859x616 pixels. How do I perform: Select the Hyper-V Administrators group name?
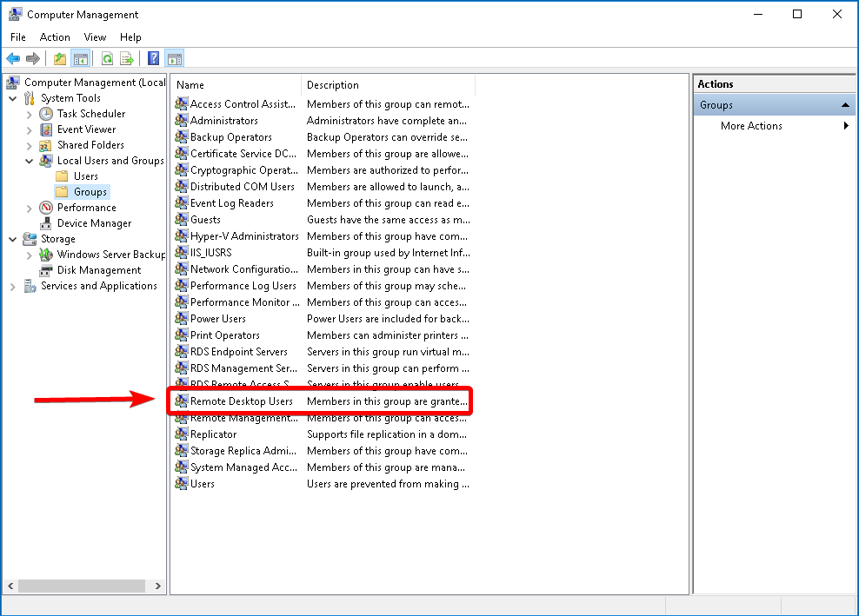click(x=244, y=236)
